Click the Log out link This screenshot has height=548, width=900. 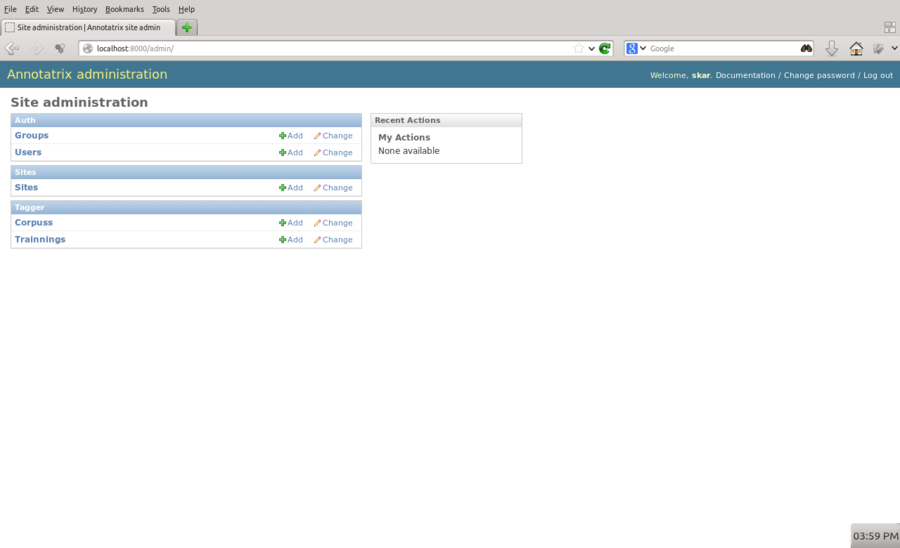coord(878,75)
